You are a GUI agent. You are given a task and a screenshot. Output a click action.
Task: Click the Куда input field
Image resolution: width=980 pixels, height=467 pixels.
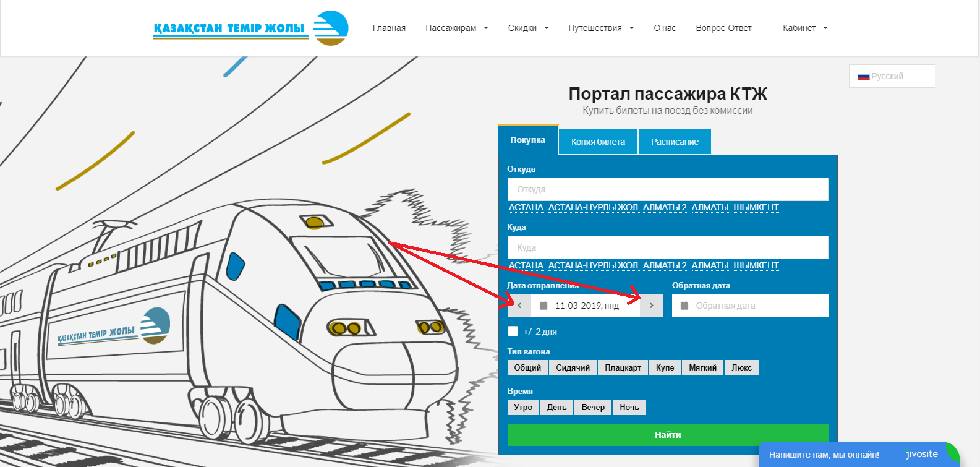668,247
